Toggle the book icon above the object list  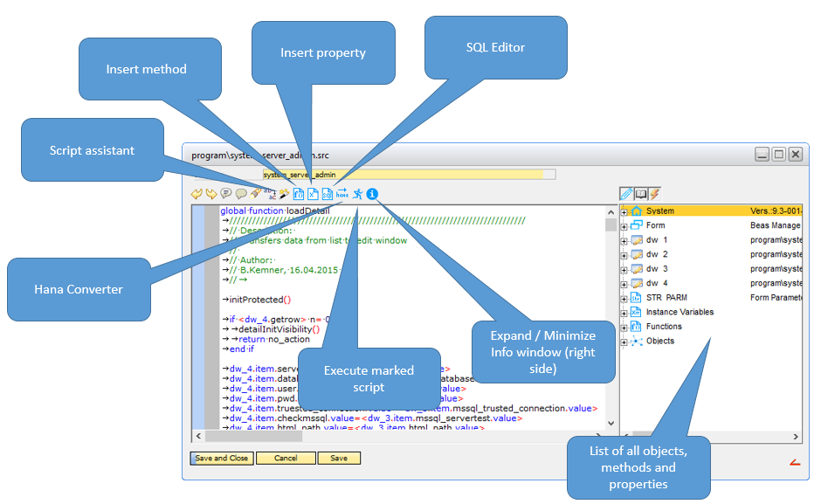[640, 192]
